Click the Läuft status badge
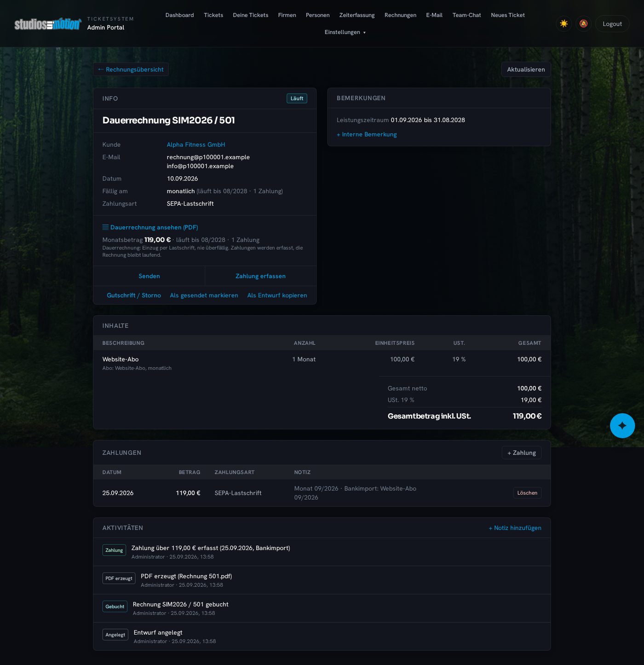Screen dimensions: 644x665 click(297, 98)
